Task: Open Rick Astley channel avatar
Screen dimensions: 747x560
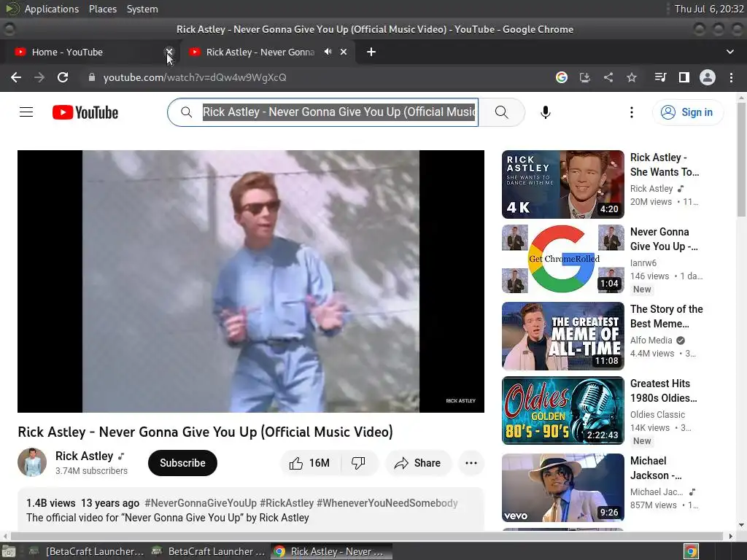Action: coord(32,462)
